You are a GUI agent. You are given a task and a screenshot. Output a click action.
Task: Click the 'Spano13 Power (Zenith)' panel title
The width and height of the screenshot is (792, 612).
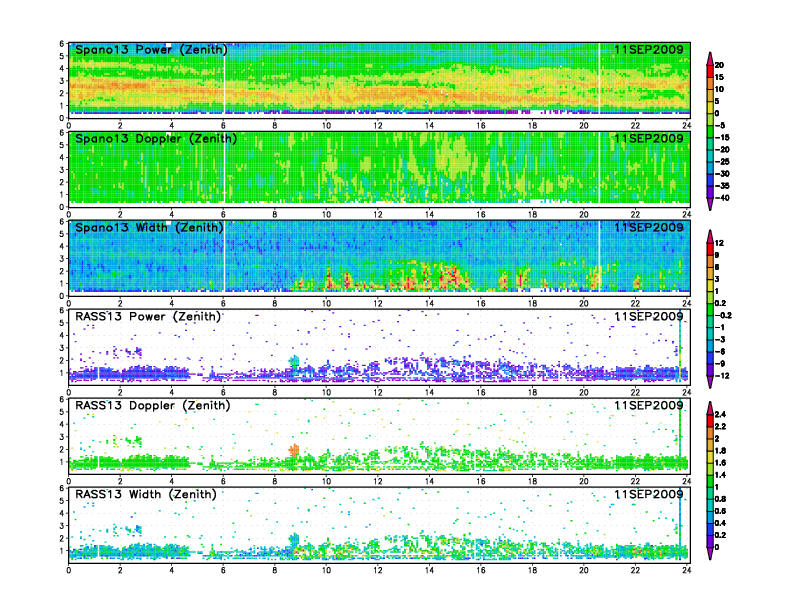coord(151,50)
